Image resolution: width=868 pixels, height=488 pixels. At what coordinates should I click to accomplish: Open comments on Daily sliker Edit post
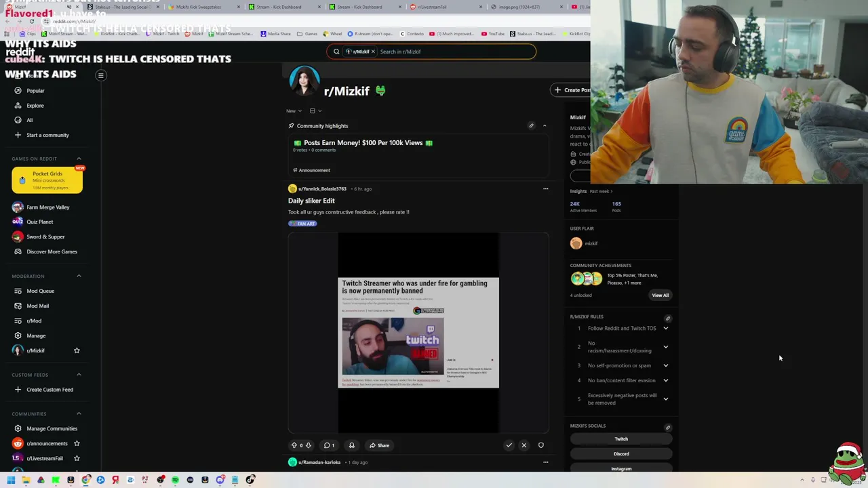point(329,445)
